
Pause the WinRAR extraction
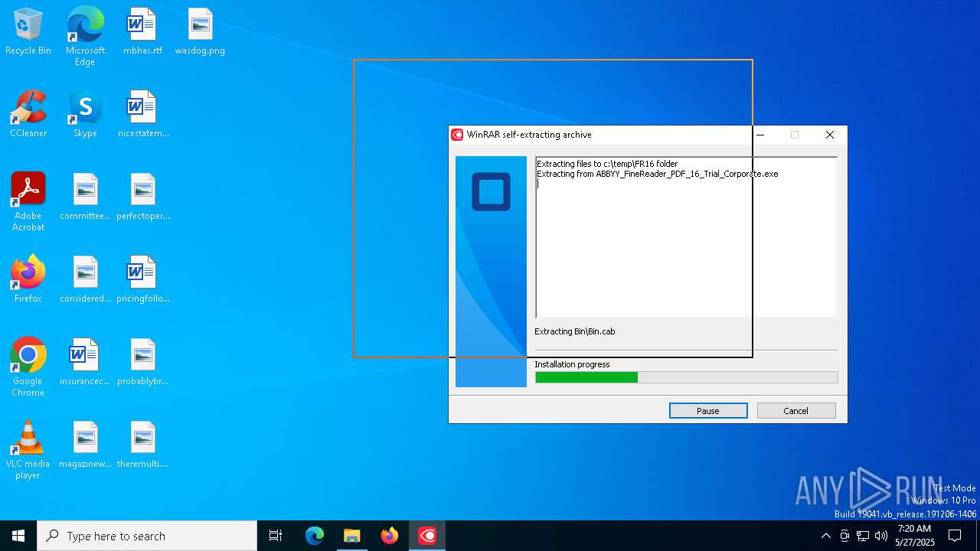[708, 411]
